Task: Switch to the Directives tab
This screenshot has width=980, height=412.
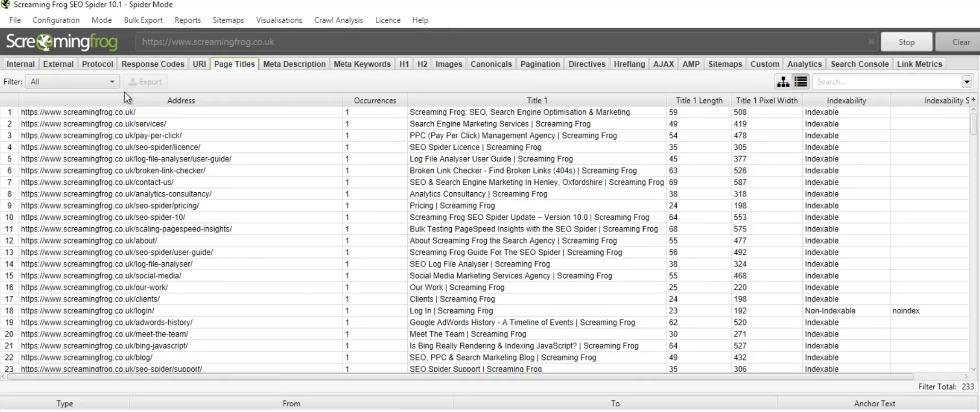Action: pos(587,64)
